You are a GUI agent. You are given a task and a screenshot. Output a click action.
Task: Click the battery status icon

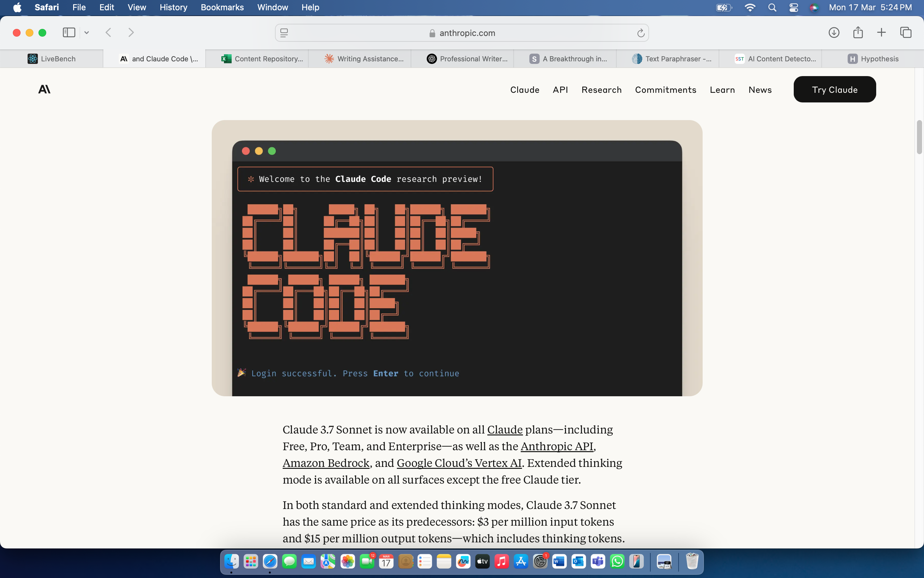pos(724,8)
